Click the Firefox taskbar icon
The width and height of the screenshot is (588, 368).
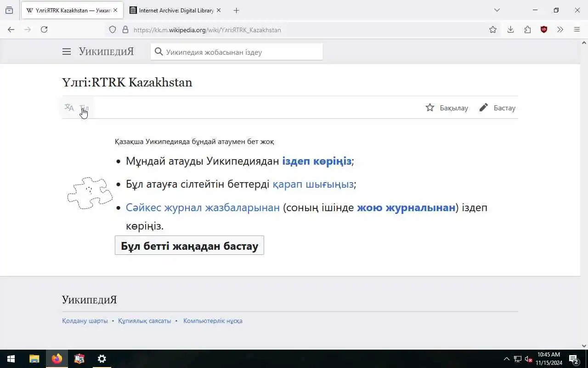tap(57, 359)
